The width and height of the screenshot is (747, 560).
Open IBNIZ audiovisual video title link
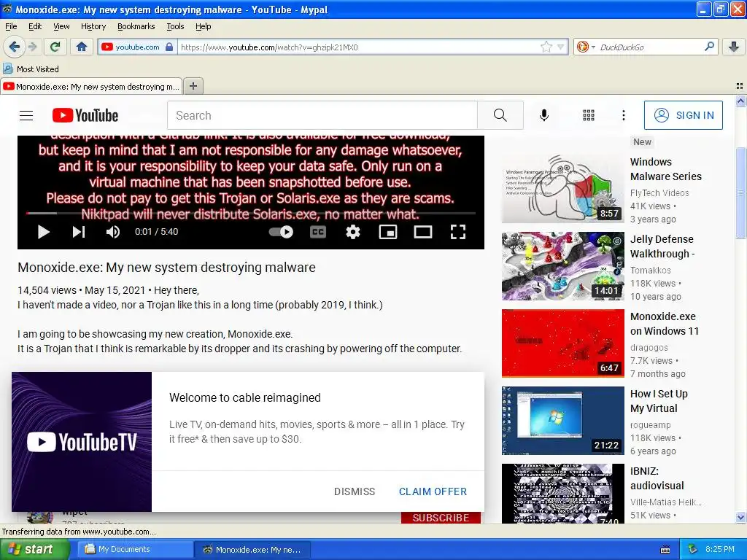[657, 478]
